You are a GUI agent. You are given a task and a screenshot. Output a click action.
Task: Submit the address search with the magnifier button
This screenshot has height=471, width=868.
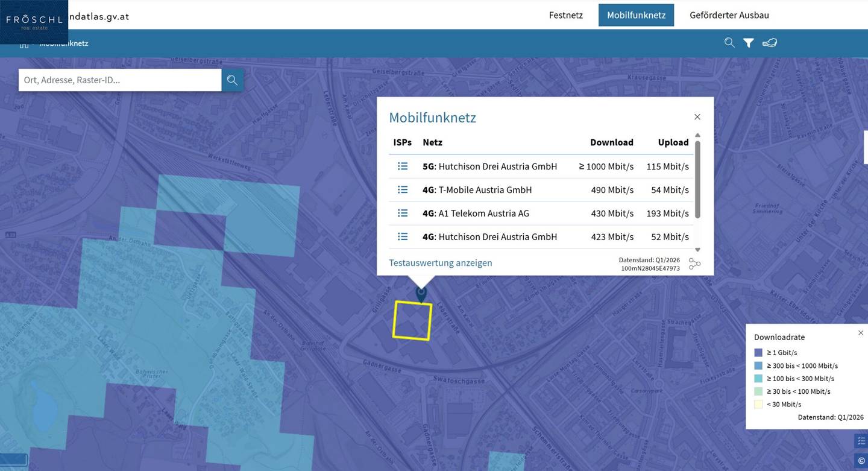click(232, 80)
